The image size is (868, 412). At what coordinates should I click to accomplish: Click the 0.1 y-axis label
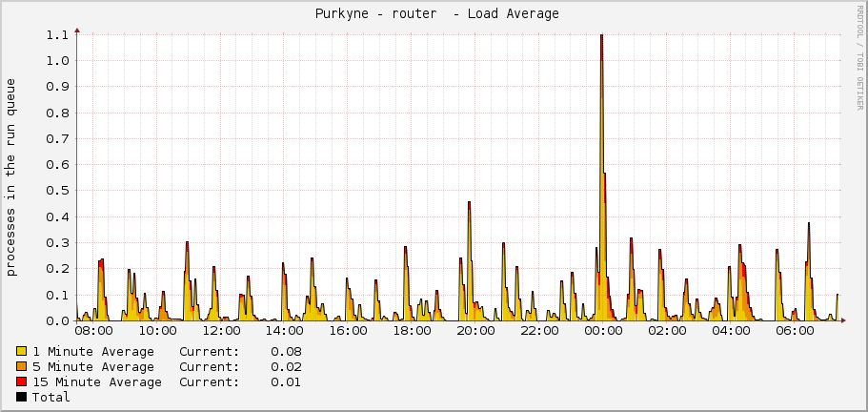click(x=56, y=295)
